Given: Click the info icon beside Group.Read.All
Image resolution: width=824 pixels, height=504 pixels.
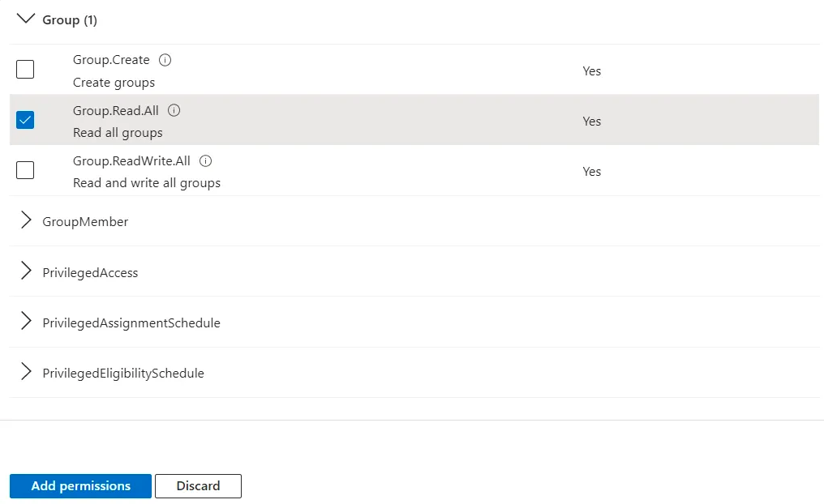Looking at the screenshot, I should (174, 110).
